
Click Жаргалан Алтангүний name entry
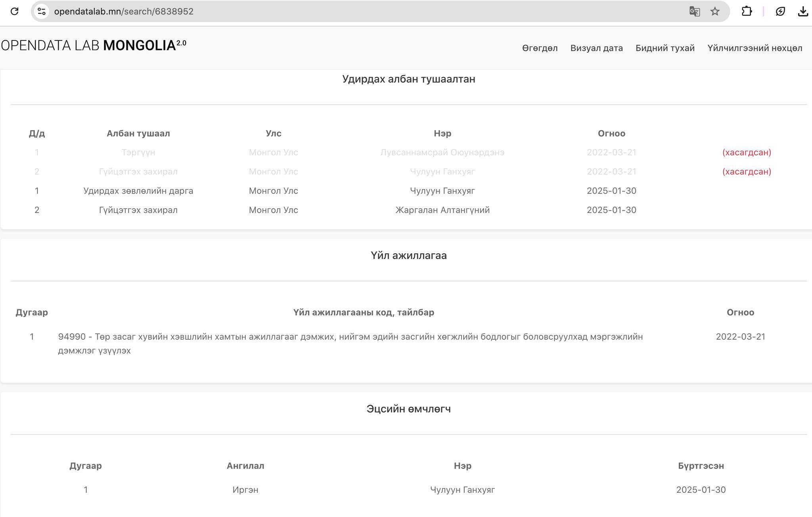(x=442, y=210)
